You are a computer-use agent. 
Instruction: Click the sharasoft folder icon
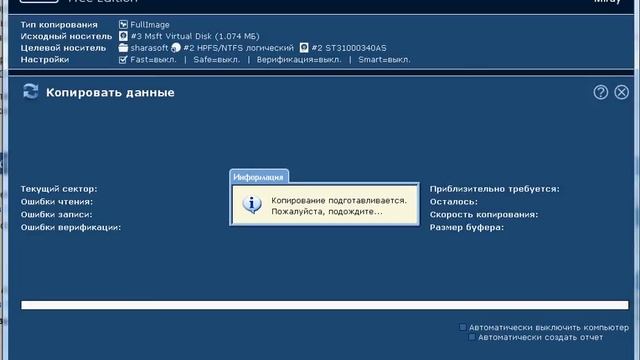pyautogui.click(x=123, y=48)
